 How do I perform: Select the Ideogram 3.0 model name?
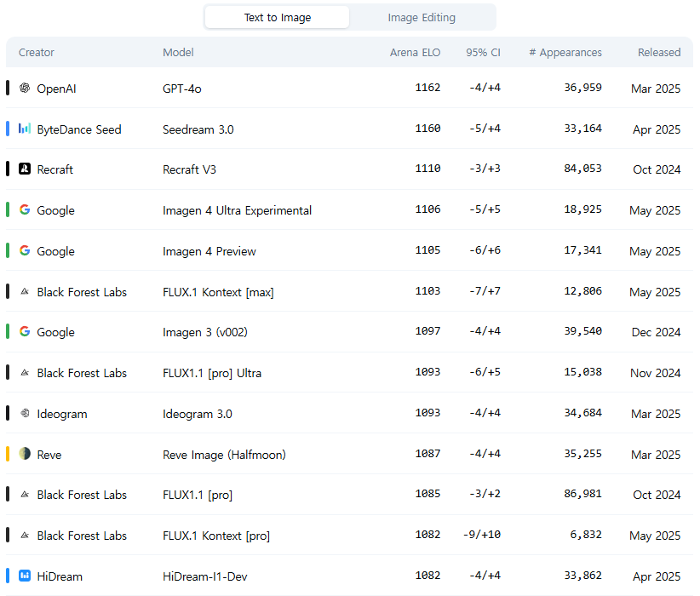coord(198,415)
